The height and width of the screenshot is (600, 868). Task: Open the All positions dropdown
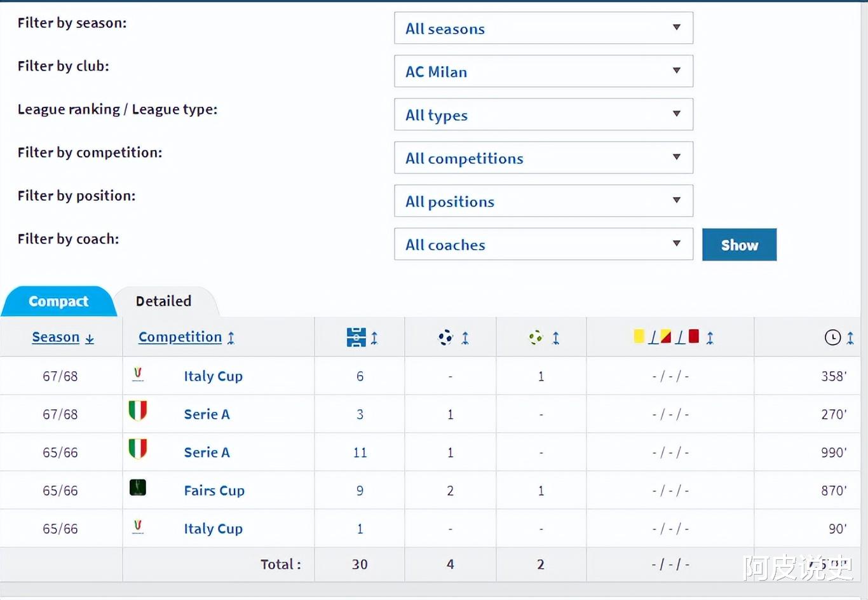coord(543,201)
